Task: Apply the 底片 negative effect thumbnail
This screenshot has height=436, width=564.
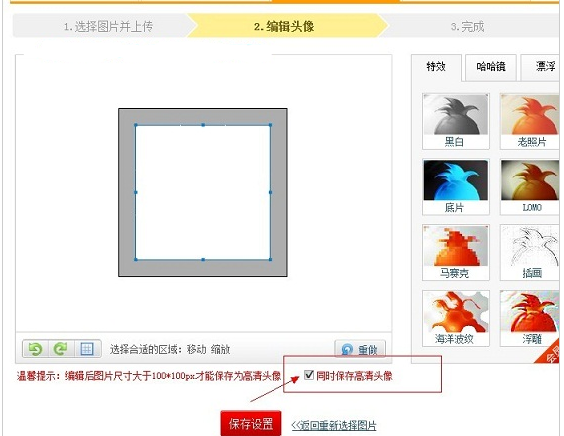Action: 456,187
